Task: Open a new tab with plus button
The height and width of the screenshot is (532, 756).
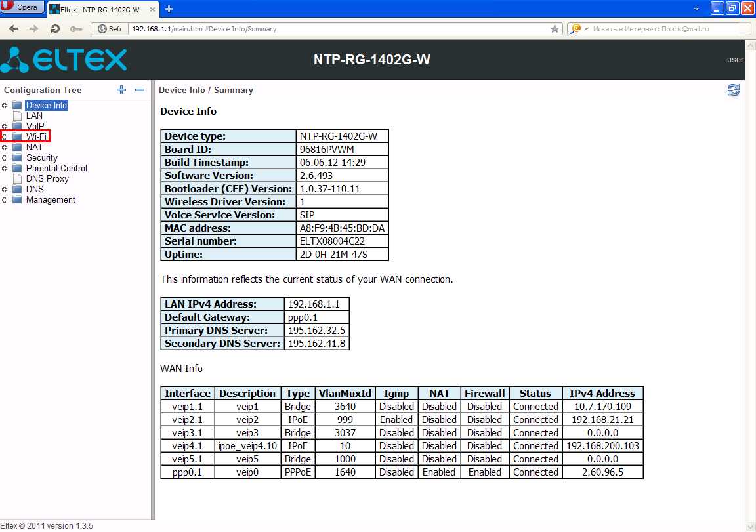Action: point(169,9)
